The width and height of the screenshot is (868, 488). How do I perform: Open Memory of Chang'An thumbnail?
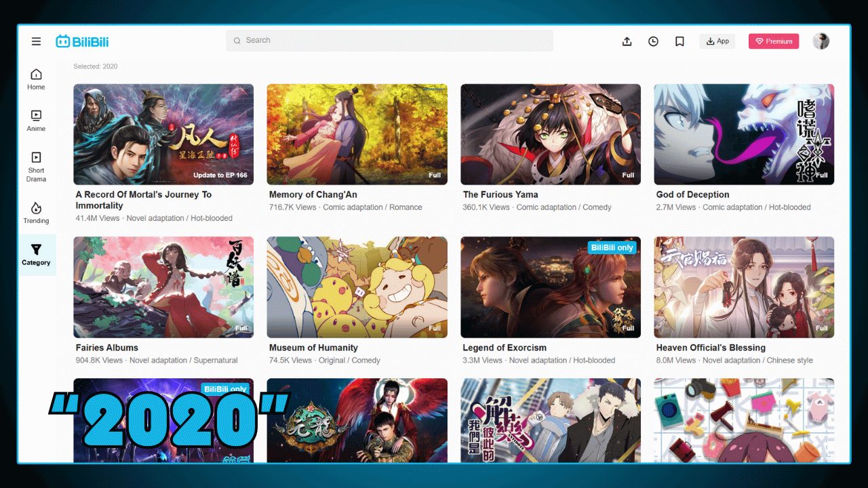click(x=357, y=134)
